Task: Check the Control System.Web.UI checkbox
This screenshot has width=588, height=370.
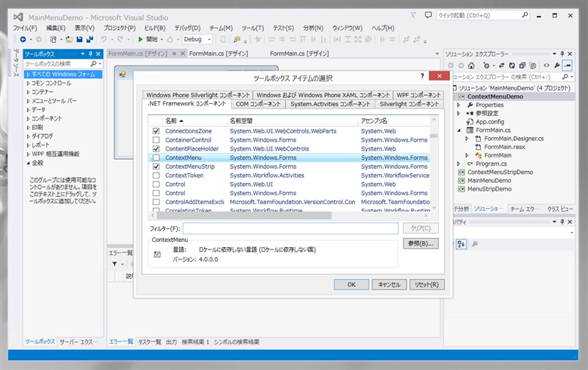Action: [x=156, y=185]
